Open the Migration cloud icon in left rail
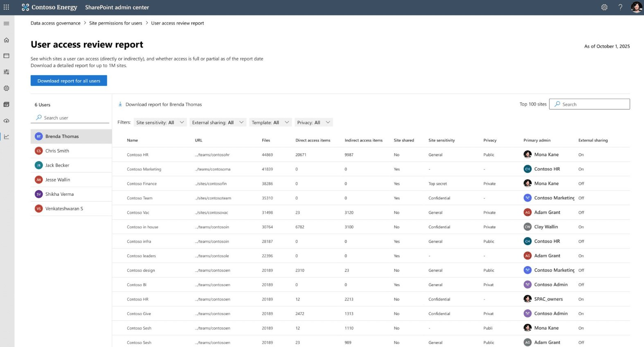This screenshot has width=644, height=347. tap(6, 121)
